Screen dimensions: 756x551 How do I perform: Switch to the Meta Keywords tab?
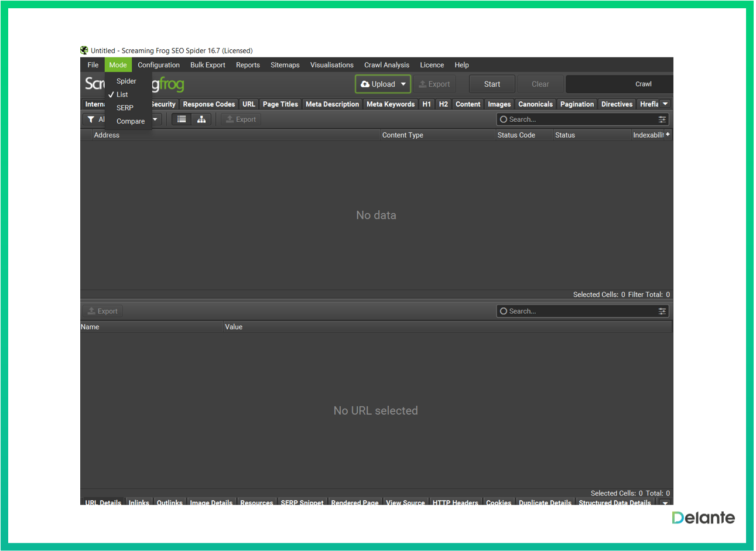391,104
